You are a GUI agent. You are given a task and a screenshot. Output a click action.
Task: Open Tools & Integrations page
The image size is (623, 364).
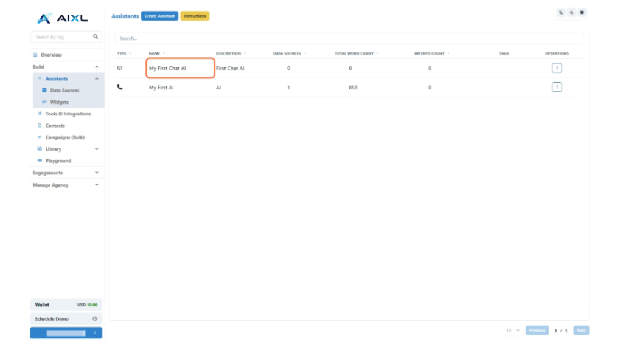coord(68,114)
